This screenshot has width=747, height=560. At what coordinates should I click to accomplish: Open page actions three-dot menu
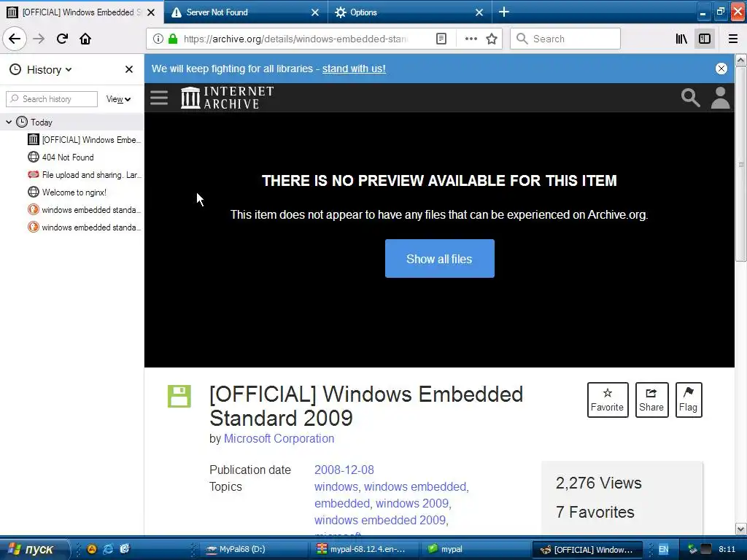click(471, 39)
